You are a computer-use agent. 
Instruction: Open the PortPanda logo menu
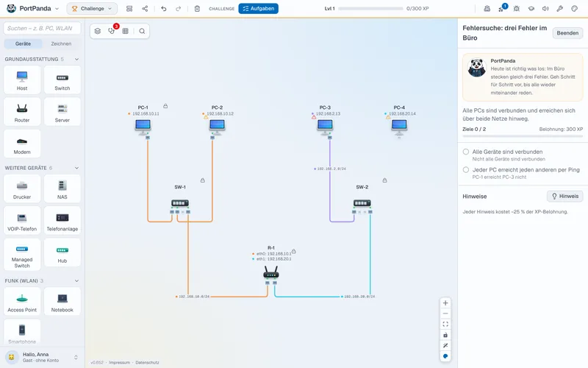pos(33,8)
